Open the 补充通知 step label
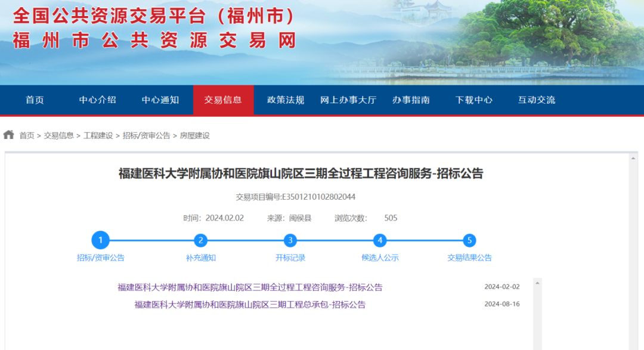Viewport: 644px width, 350px height. tap(201, 258)
